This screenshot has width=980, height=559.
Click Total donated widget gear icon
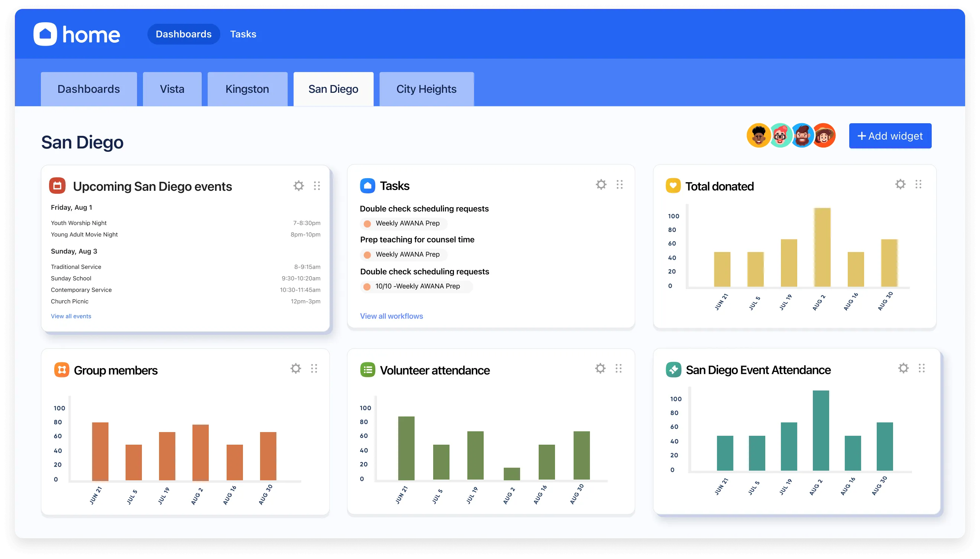point(900,184)
